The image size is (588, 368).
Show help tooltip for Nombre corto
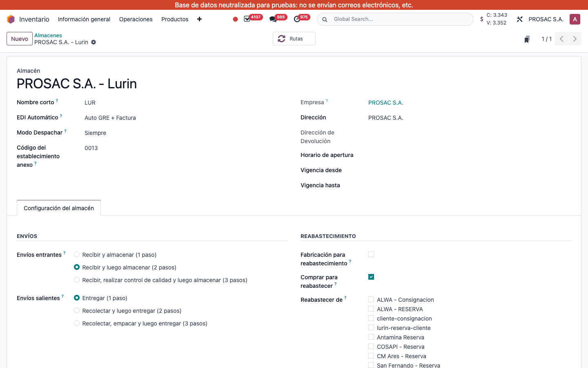click(57, 101)
